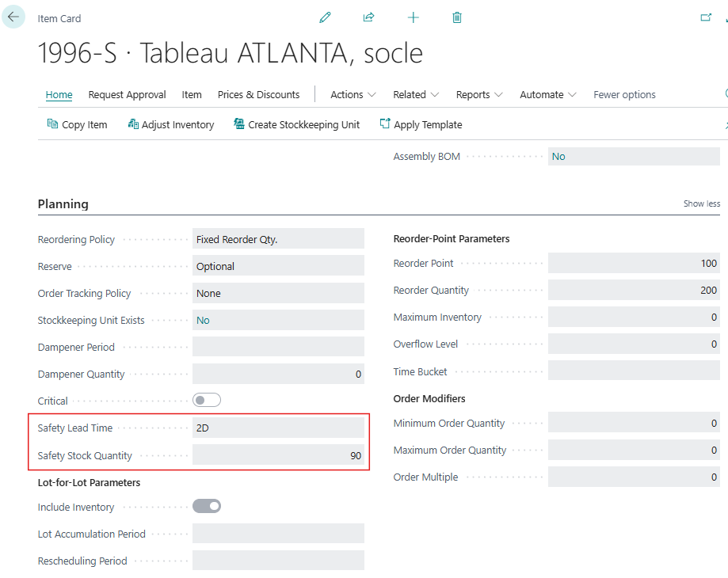Collapse the Planning section header
Screen dimensions: 728x578
point(63,204)
